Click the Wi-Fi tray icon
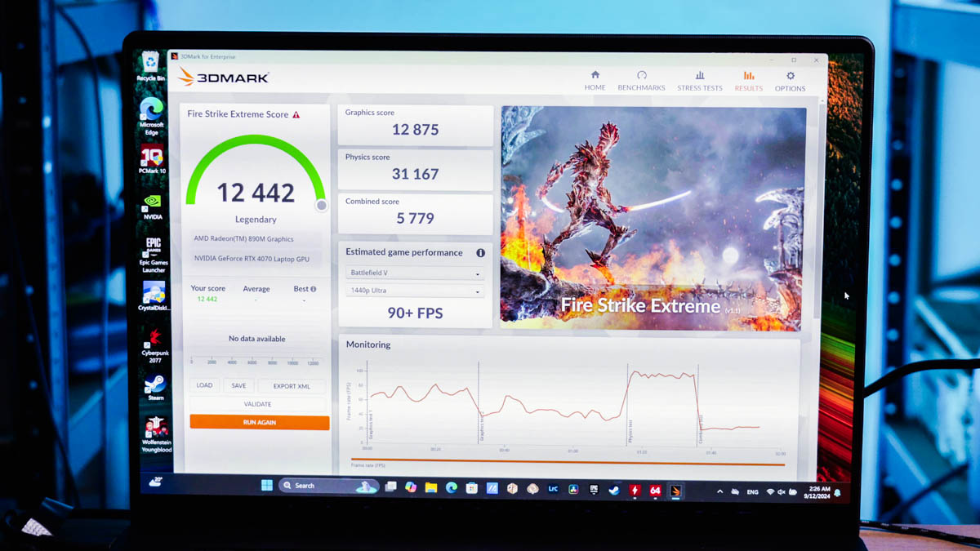Screen dimensions: 980x551 pyautogui.click(x=769, y=492)
